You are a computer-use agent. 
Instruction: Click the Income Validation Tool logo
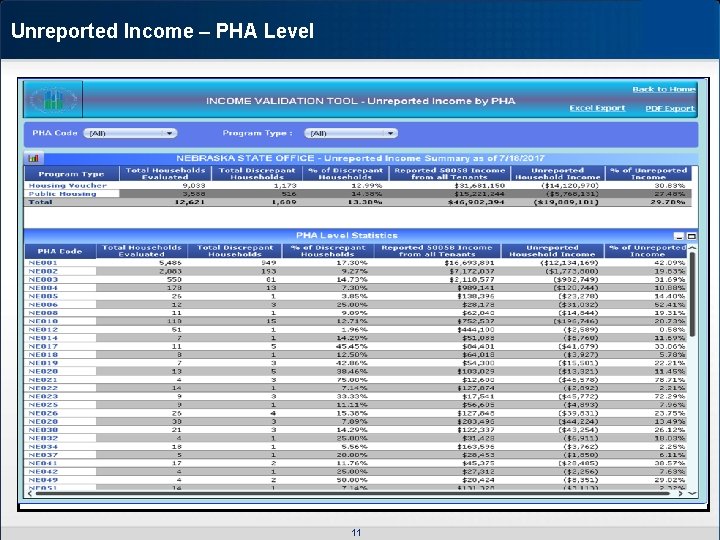[x=53, y=99]
